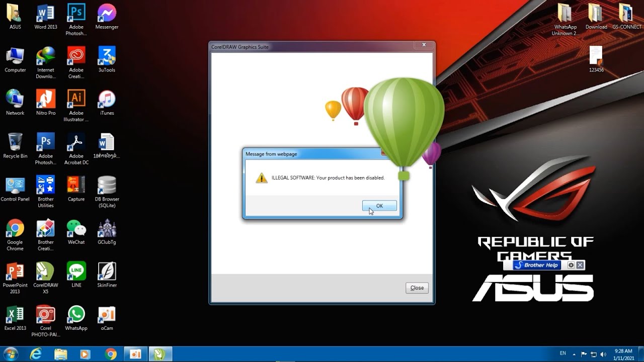Open File Explorer from the taskbar
This screenshot has height=362, width=644.
click(x=61, y=354)
